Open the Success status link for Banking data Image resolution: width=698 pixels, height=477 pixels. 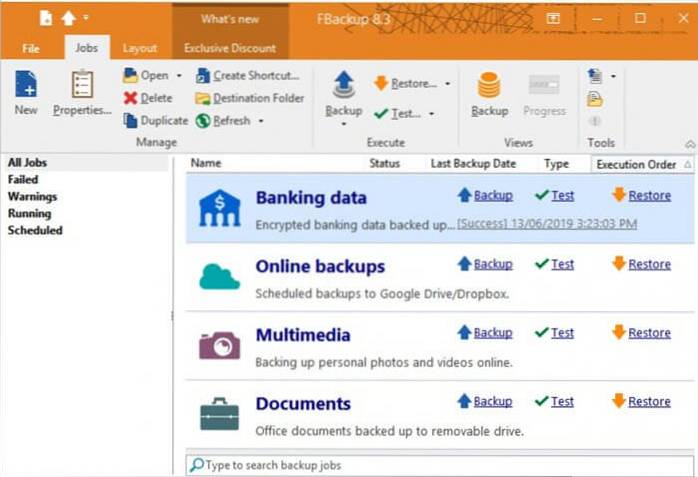point(547,224)
